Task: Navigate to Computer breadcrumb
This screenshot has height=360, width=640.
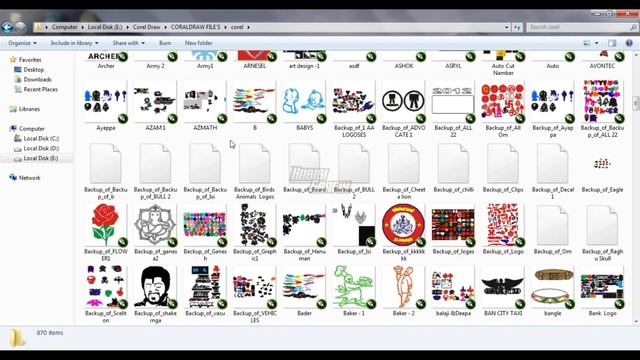Action: coord(64,27)
